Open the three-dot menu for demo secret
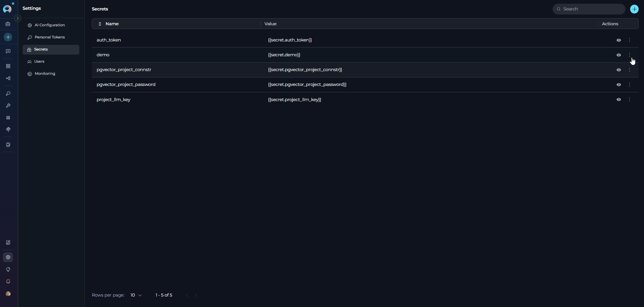Screen dimensions: 644x307 629,55
